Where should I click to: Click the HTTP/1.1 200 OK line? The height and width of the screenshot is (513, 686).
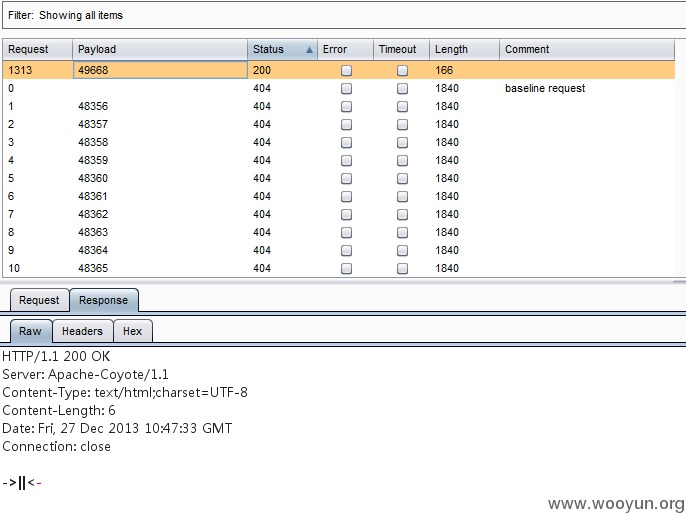click(x=56, y=356)
